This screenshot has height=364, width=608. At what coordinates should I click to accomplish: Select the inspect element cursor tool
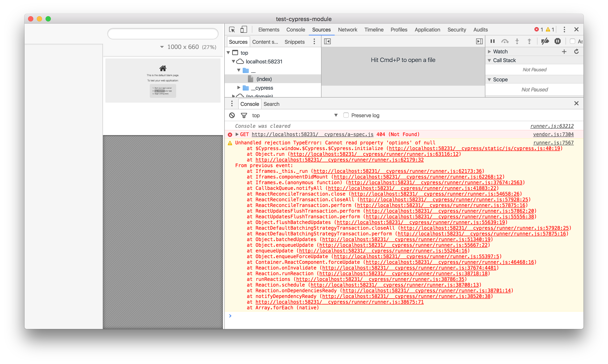[232, 29]
